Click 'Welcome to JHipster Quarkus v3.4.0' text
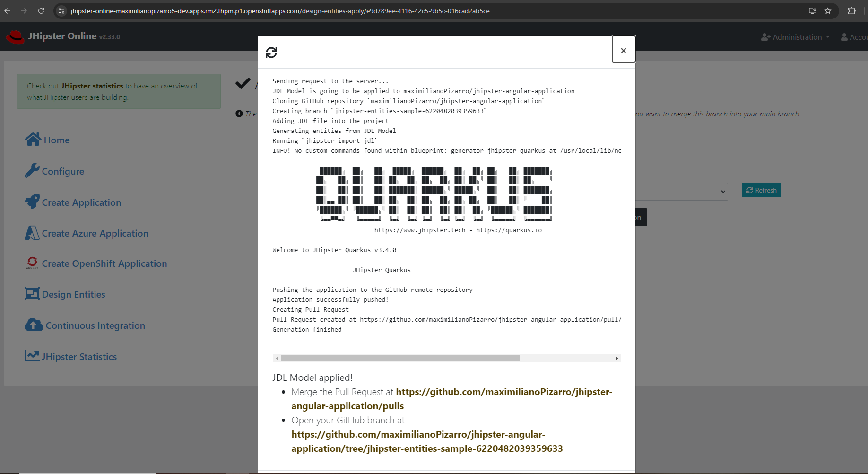Viewport: 868px width, 474px height. click(334, 250)
